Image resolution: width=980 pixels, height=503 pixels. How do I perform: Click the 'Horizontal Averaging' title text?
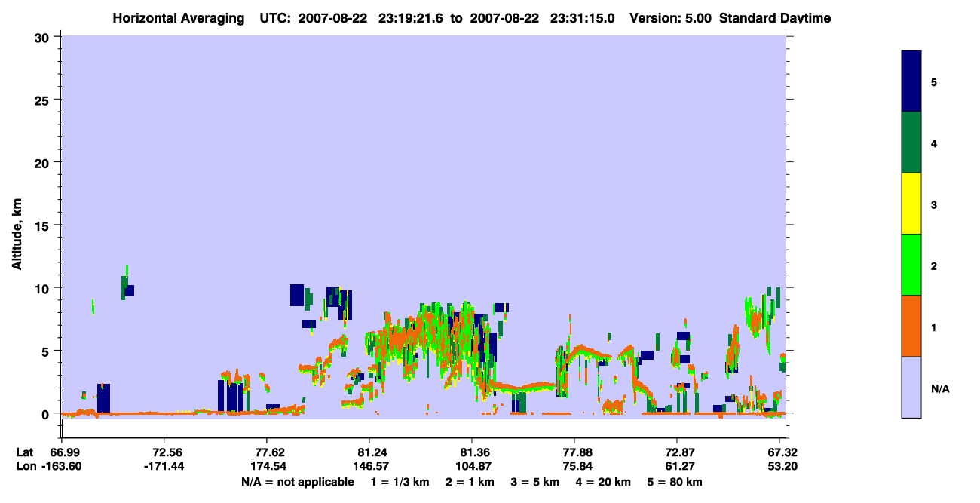pyautogui.click(x=178, y=18)
